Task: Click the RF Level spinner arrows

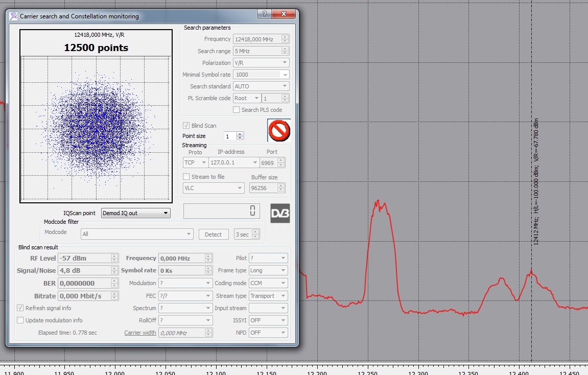Action: coord(115,258)
